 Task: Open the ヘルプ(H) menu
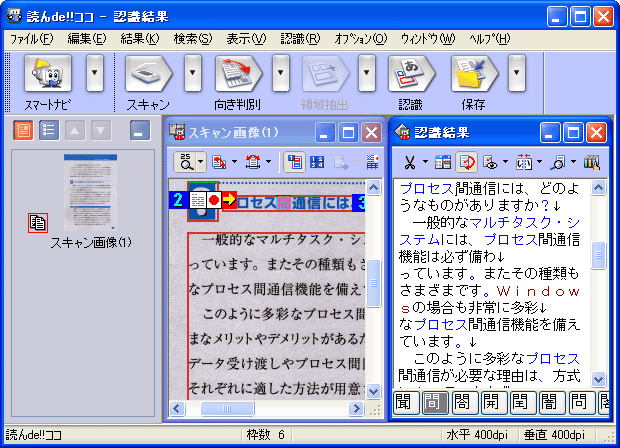tap(490, 39)
